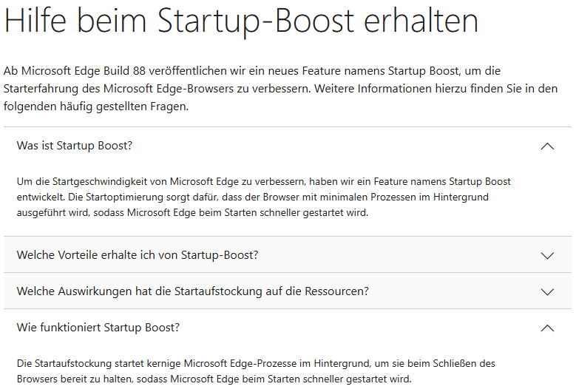The width and height of the screenshot is (576, 392).
Task: Click the up chevron beside 'Wie funktioniert Startup Boost?'
Action: pyautogui.click(x=547, y=328)
